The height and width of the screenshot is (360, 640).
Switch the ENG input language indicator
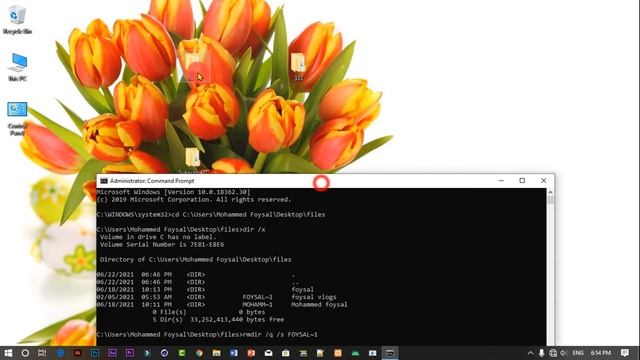pos(578,353)
